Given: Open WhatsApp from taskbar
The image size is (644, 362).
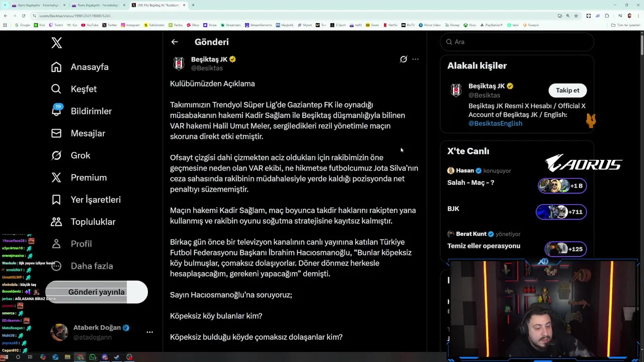Looking at the screenshot, I should click(x=93, y=357).
